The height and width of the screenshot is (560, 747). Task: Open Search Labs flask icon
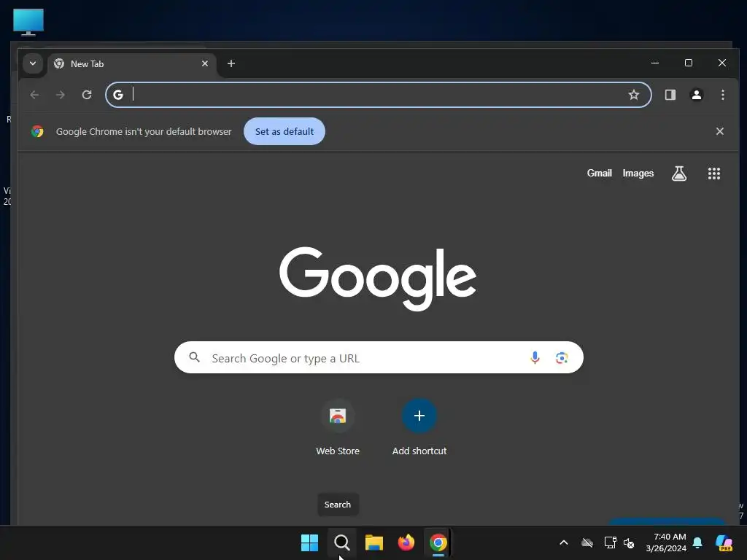point(679,174)
